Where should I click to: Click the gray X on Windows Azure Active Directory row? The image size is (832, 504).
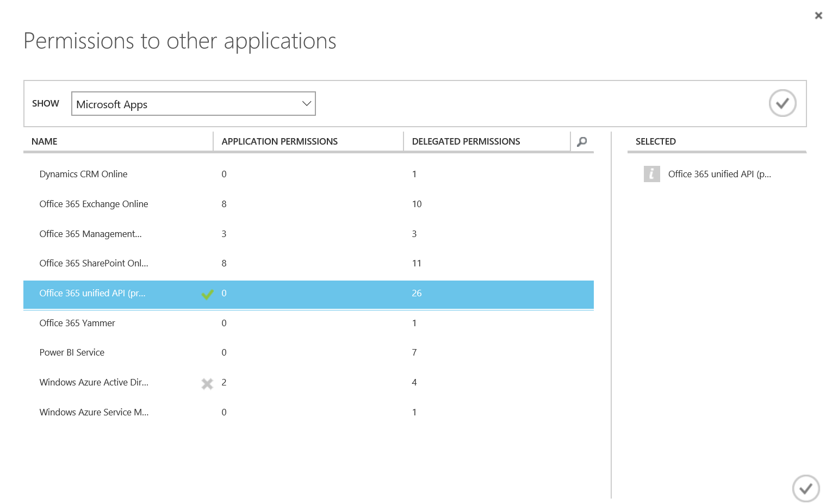[x=207, y=384]
